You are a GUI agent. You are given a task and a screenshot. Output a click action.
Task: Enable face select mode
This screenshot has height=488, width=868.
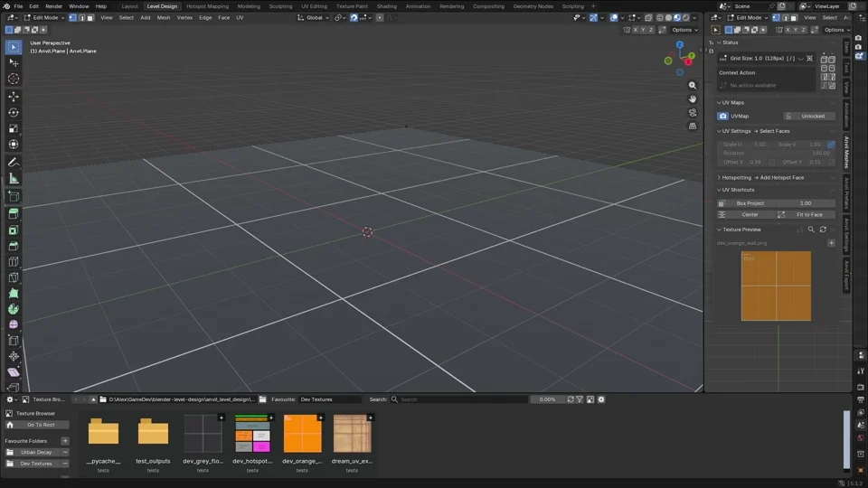[90, 18]
